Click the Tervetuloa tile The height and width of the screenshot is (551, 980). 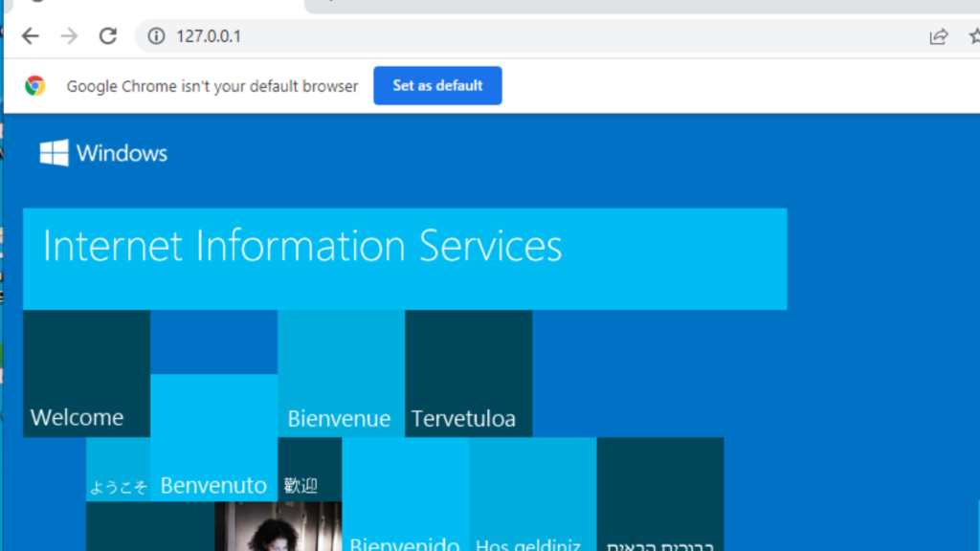click(x=468, y=373)
